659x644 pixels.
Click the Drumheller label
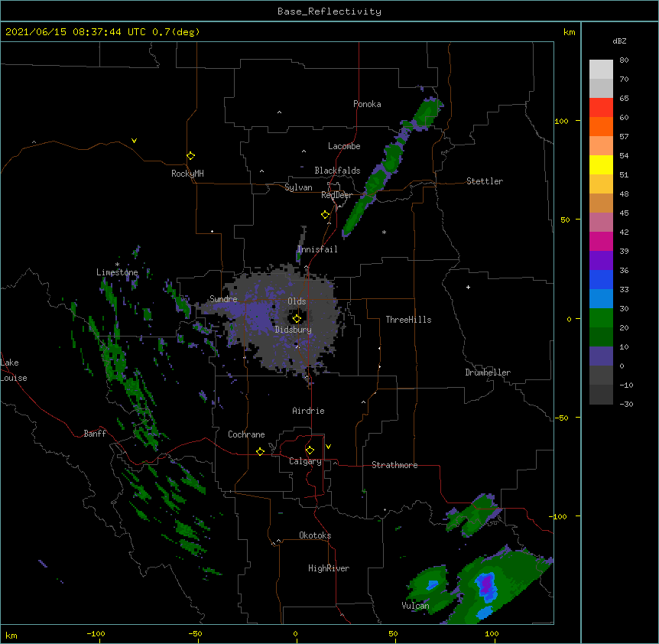tap(488, 372)
